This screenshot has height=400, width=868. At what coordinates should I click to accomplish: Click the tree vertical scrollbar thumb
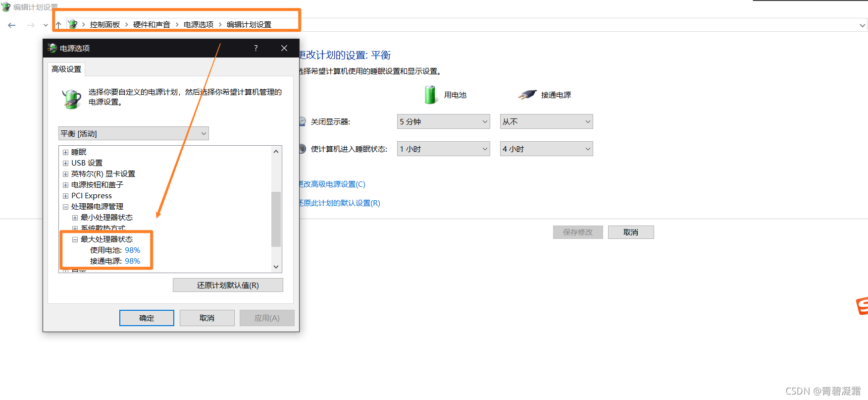276,219
